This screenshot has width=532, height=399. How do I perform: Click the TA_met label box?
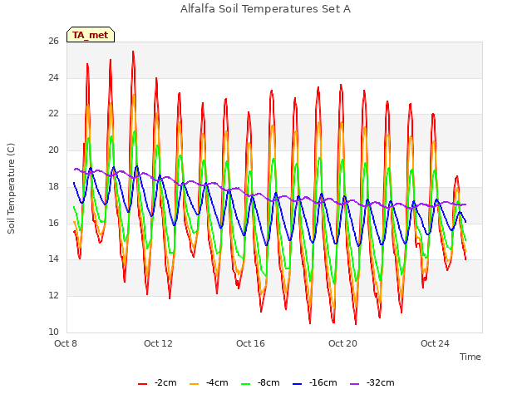click(x=91, y=35)
